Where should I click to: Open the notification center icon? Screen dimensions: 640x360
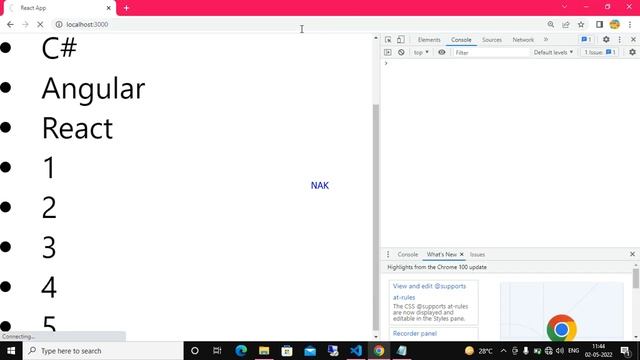[626, 351]
